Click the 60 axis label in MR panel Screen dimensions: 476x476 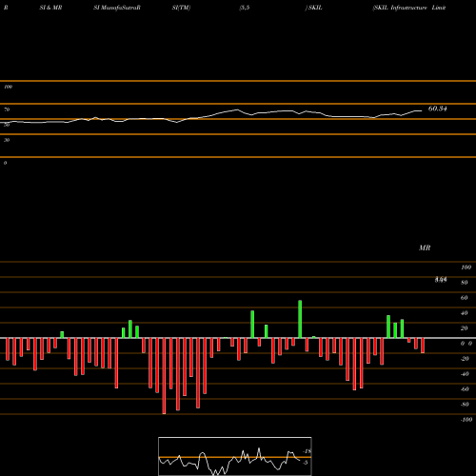(x=464, y=298)
